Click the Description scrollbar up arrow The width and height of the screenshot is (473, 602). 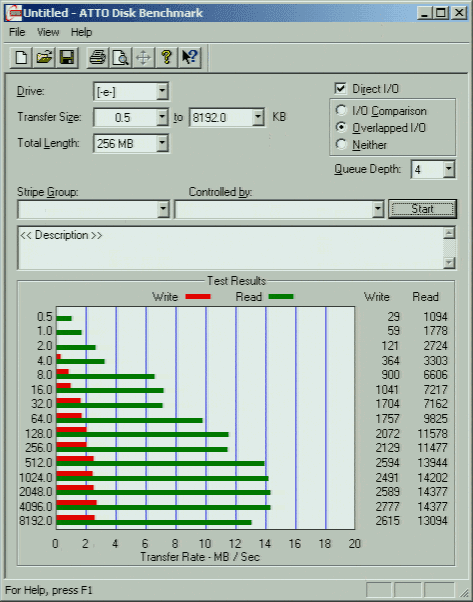pyautogui.click(x=449, y=233)
